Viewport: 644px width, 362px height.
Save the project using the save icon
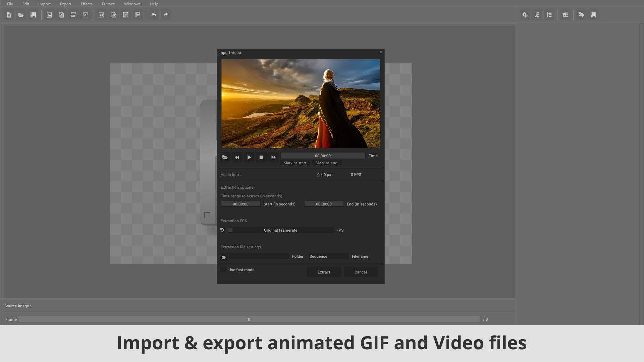[33, 15]
